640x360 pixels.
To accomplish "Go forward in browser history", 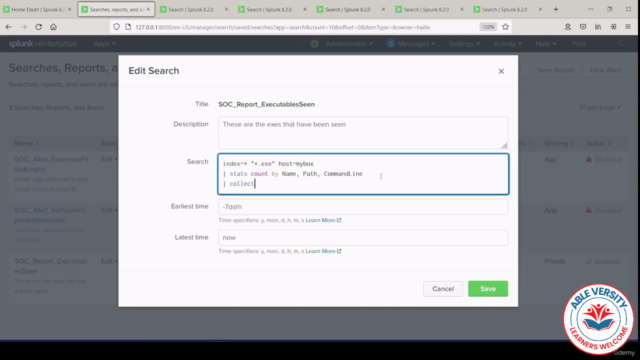I will [x=24, y=27].
